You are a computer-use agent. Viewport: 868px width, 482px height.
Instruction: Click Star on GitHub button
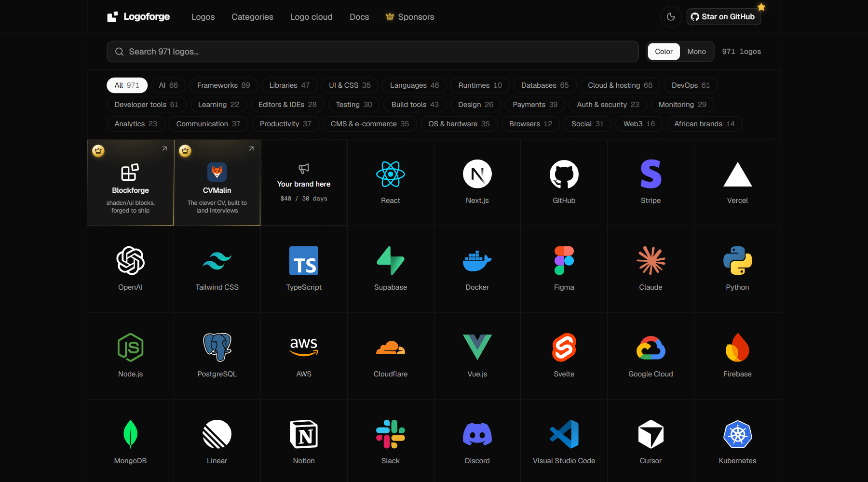723,17
